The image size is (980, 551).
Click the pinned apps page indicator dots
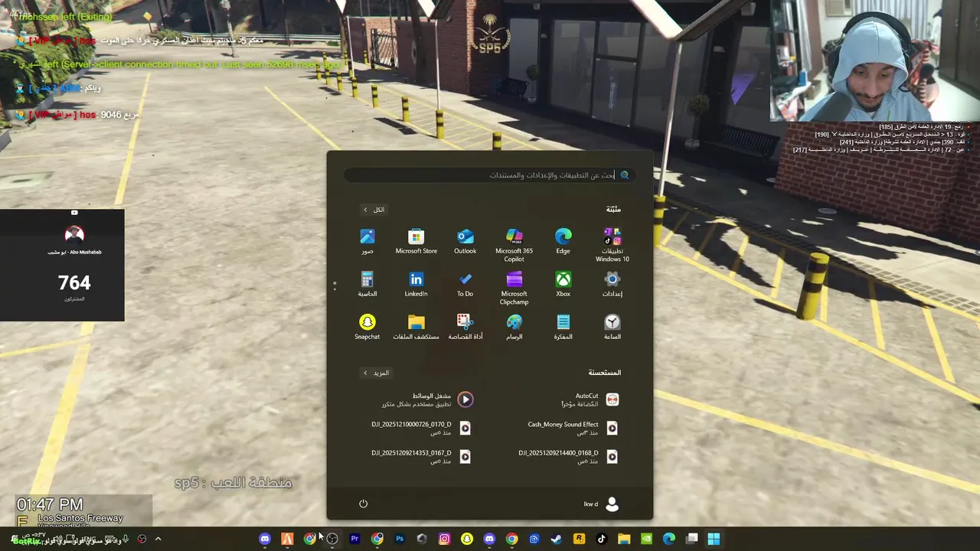(x=335, y=285)
